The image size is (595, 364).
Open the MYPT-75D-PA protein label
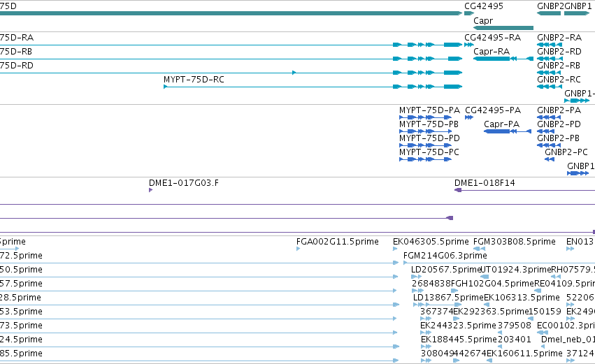(x=429, y=110)
